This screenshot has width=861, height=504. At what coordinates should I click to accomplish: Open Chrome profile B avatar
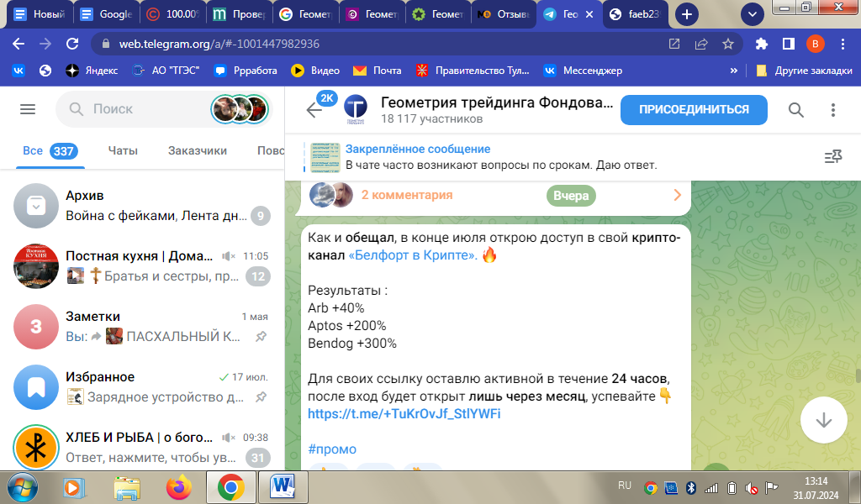pos(816,44)
